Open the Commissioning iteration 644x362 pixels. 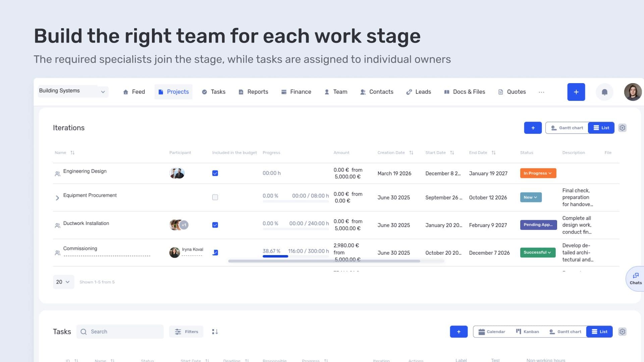pyautogui.click(x=80, y=248)
